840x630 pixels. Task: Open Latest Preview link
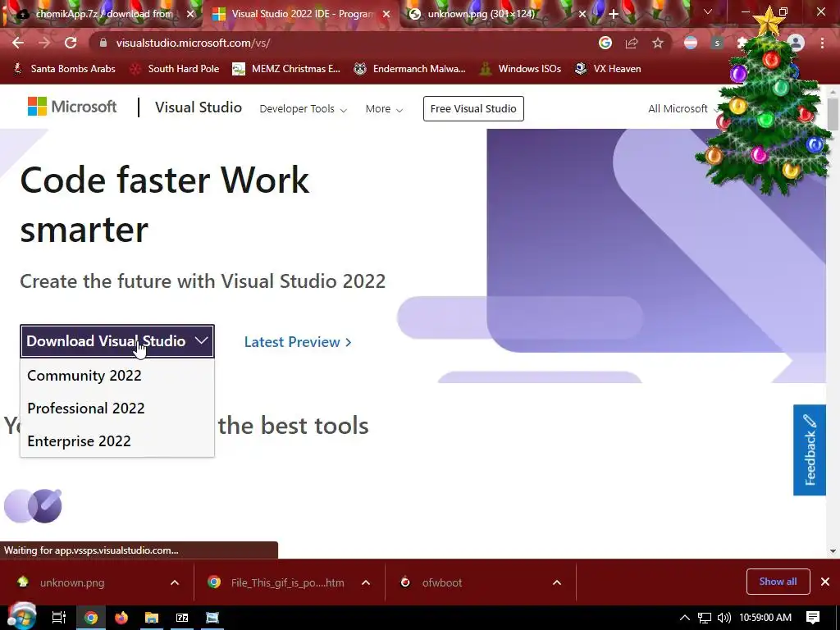[x=298, y=342]
